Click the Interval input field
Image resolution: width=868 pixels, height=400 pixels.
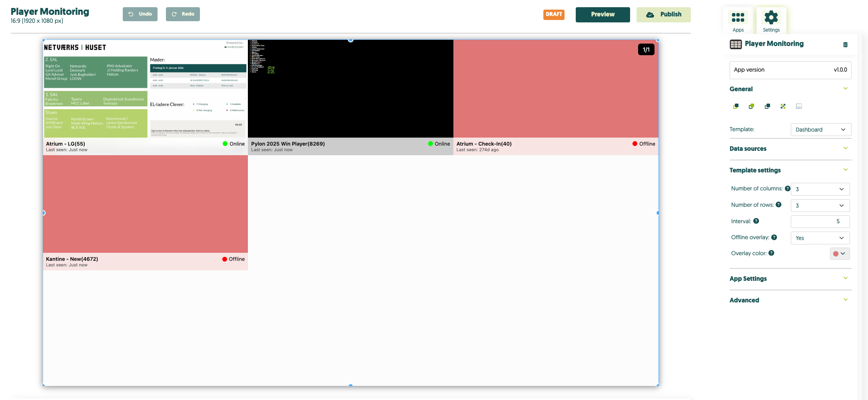[820, 222]
